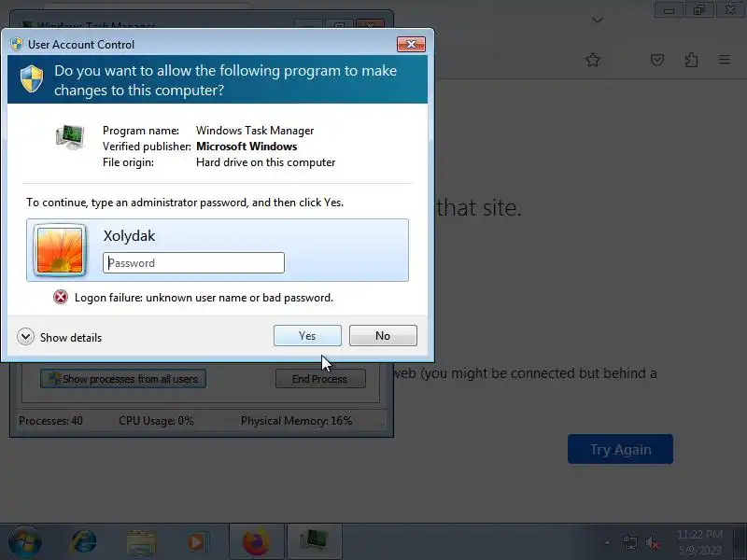The width and height of the screenshot is (747, 560).
Task: Show hidden system tray icons
Action: (607, 542)
